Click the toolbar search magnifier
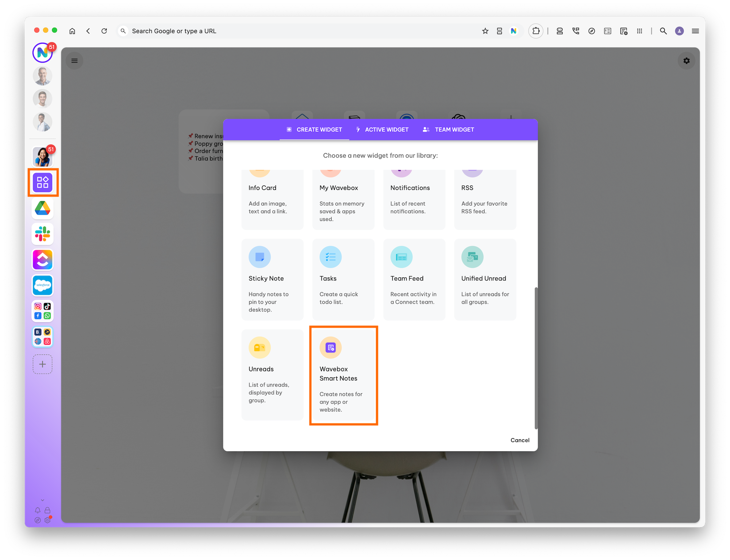This screenshot has width=730, height=560. (663, 31)
